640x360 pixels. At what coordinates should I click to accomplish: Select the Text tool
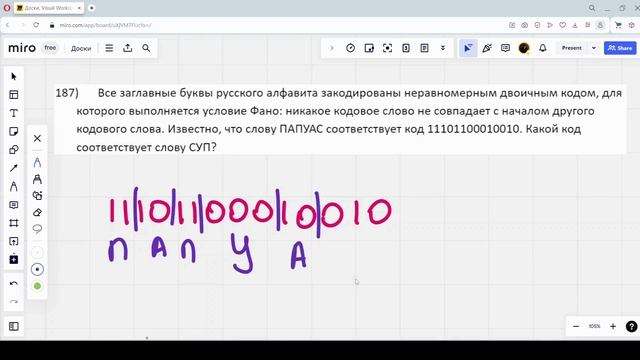(x=13, y=113)
